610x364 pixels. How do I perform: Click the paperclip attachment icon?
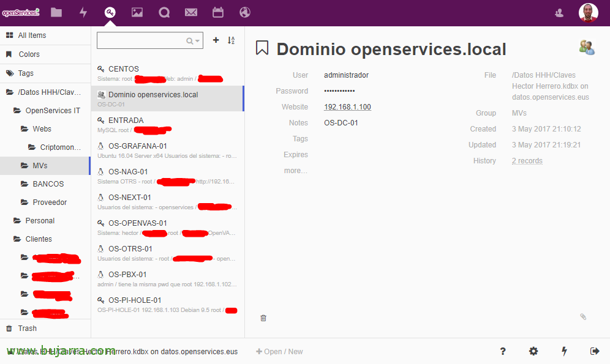583,317
